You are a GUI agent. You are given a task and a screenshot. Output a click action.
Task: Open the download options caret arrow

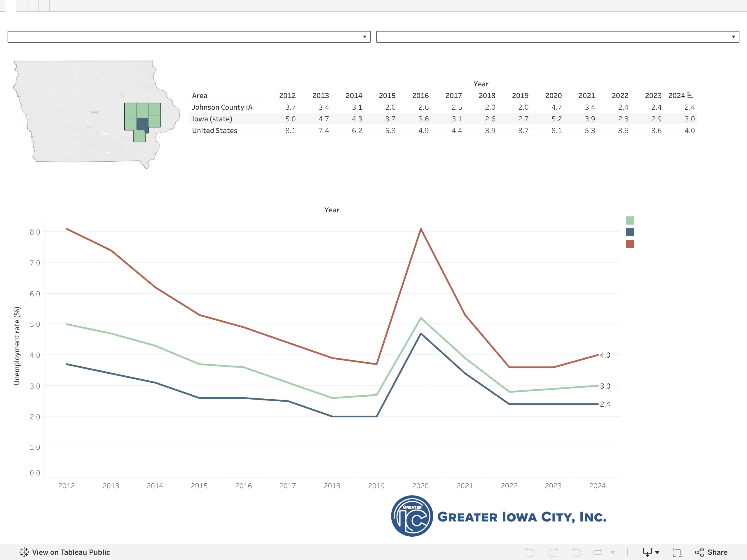(x=657, y=553)
